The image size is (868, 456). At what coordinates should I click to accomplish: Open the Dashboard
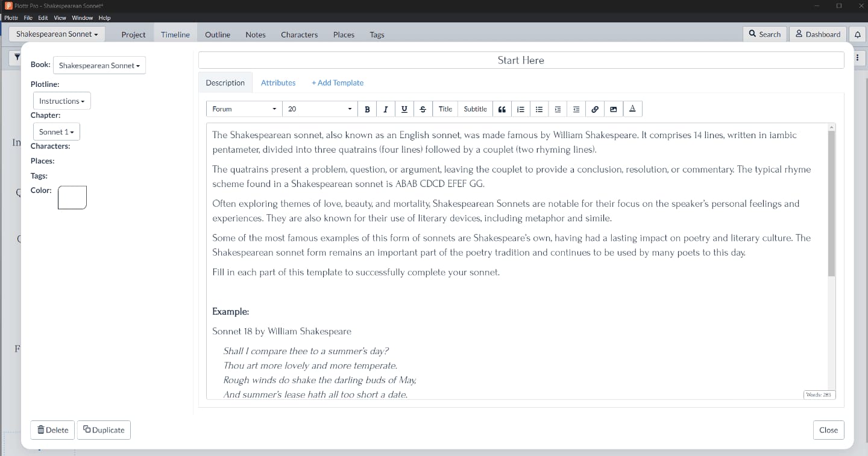pos(818,34)
